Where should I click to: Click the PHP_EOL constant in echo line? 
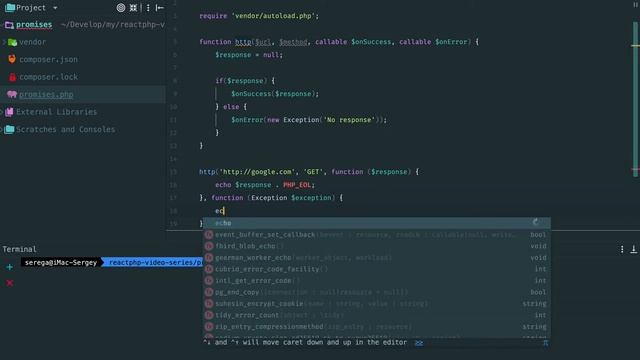pos(297,185)
